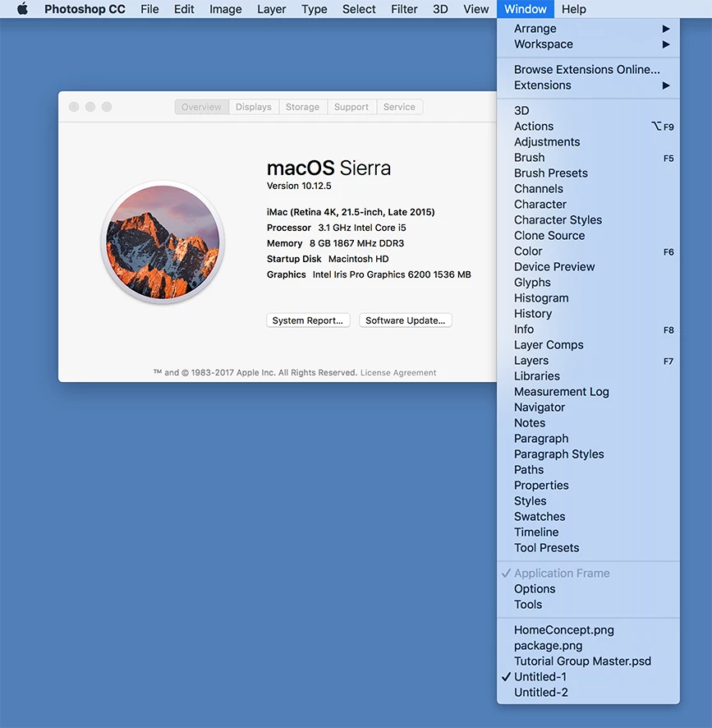This screenshot has width=712, height=728.
Task: Show the Character Styles panel
Action: (x=588, y=220)
